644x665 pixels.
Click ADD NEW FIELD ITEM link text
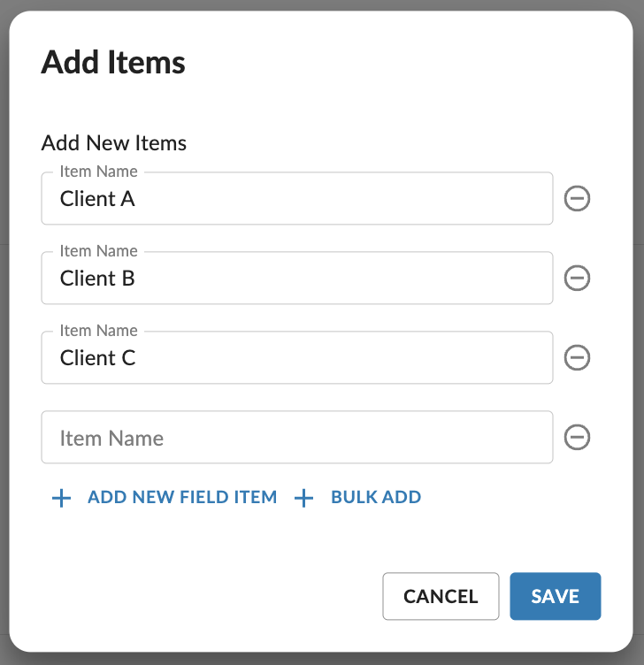pos(182,497)
